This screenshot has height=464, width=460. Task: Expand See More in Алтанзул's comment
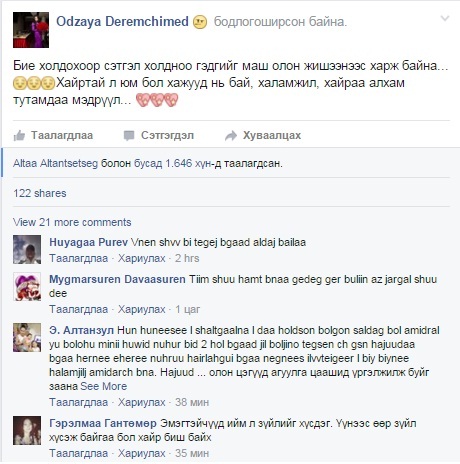[104, 386]
